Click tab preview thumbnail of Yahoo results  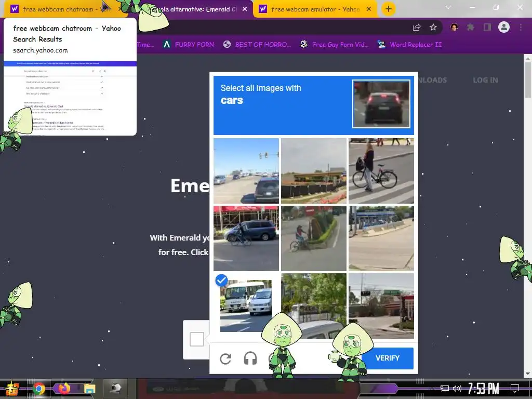click(x=70, y=98)
